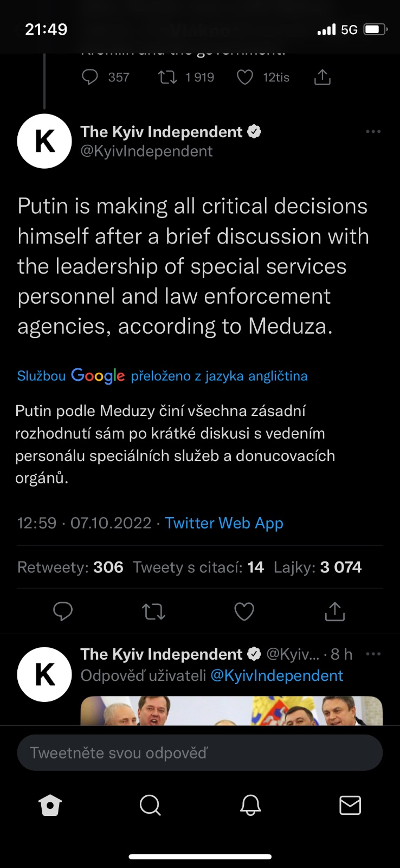Retweet the previous tweet with 1 919 retweets
The width and height of the screenshot is (400, 868).
167,78
